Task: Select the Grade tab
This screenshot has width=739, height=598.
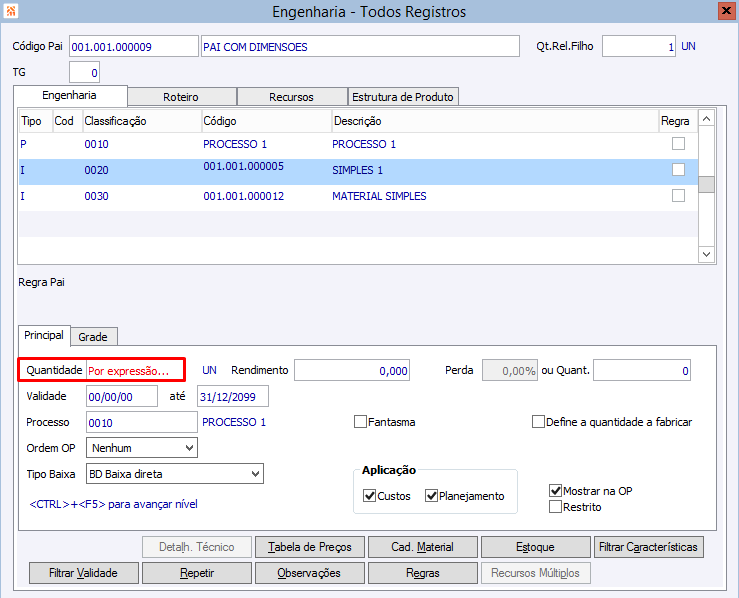Action: click(x=92, y=337)
